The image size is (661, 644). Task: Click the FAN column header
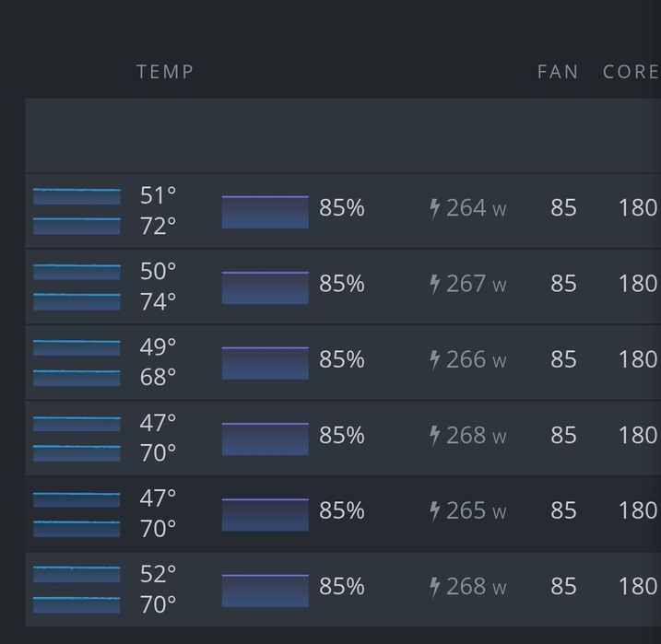click(558, 72)
